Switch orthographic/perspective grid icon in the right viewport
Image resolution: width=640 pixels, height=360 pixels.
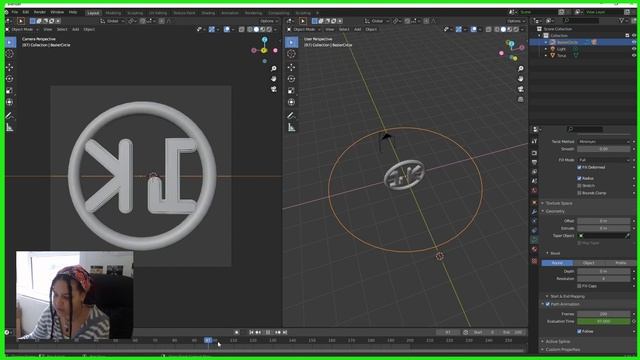[521, 99]
